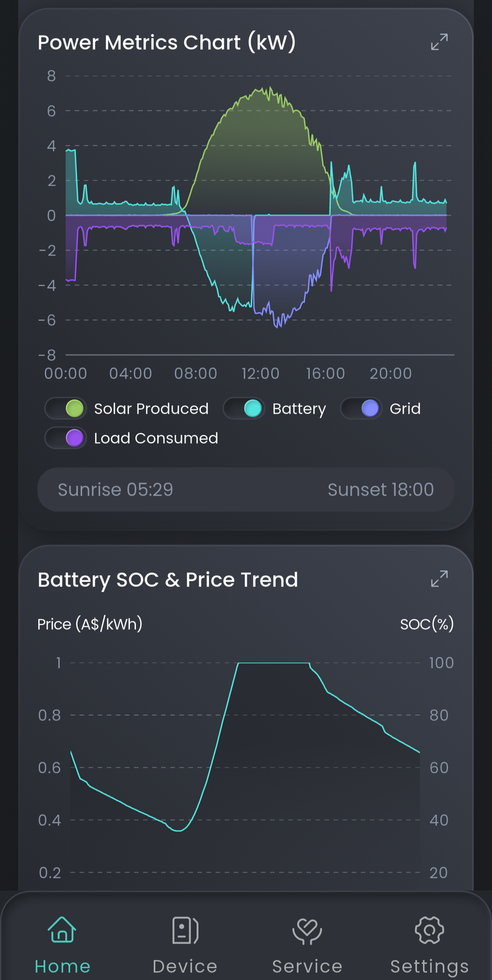Image resolution: width=492 pixels, height=980 pixels.
Task: Tap the Settings gear icon
Action: click(429, 930)
